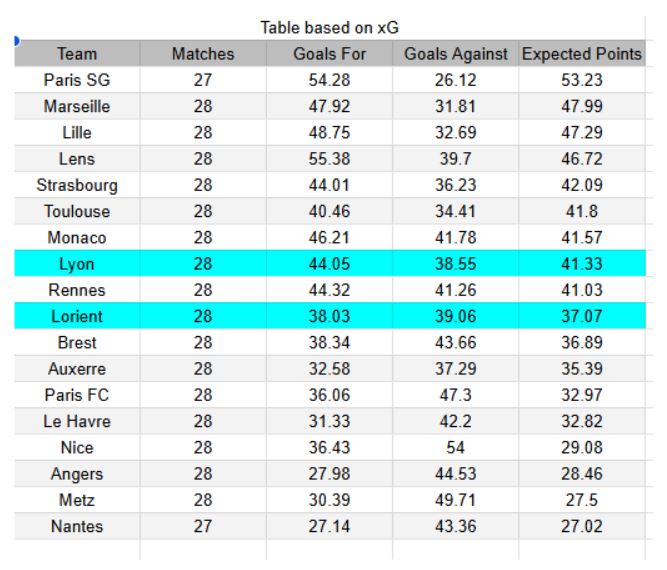Screen dimensions: 667x570
Task: Click the Goals Against header cell
Action: pos(455,54)
